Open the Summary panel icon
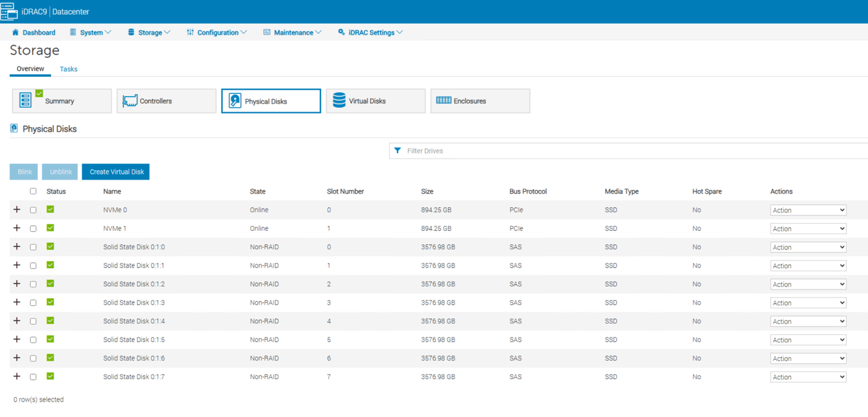Viewport: 868px width, 417px height. 26,100
